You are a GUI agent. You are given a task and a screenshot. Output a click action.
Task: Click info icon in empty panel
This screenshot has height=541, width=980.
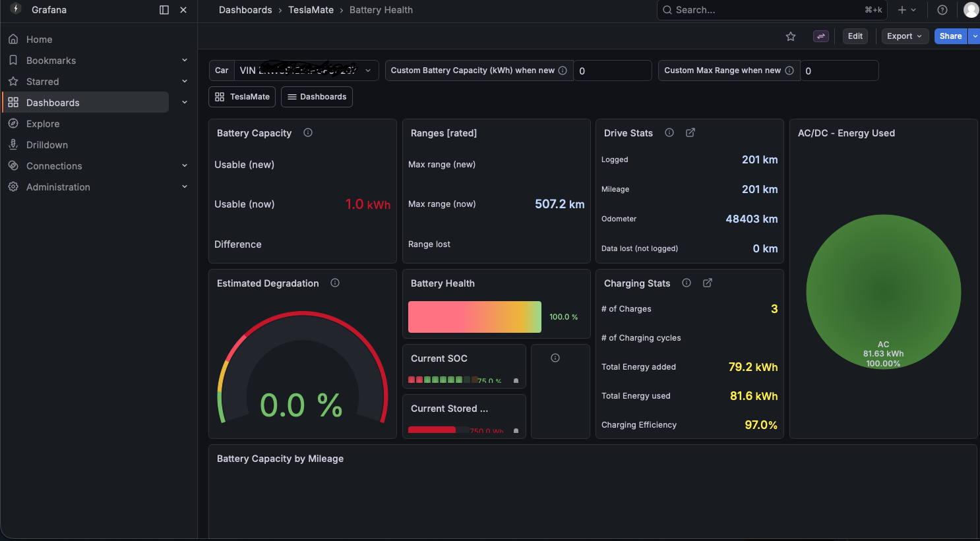555,358
